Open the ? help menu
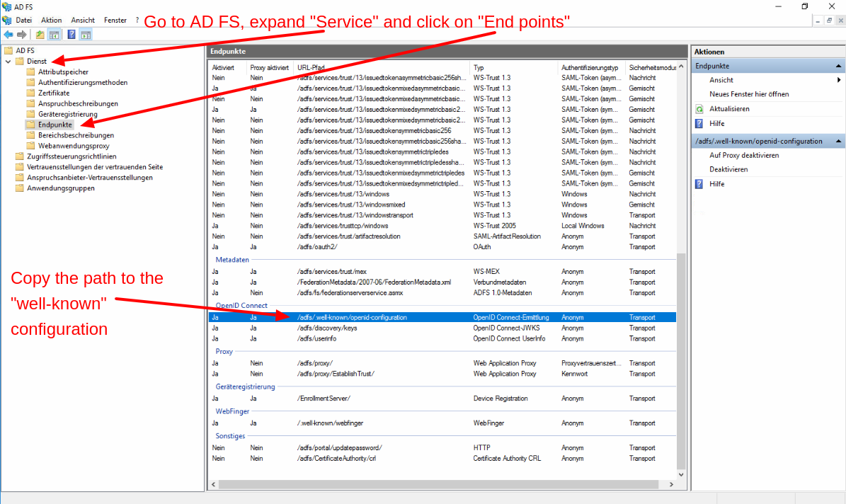The width and height of the screenshot is (846, 504). pos(137,20)
